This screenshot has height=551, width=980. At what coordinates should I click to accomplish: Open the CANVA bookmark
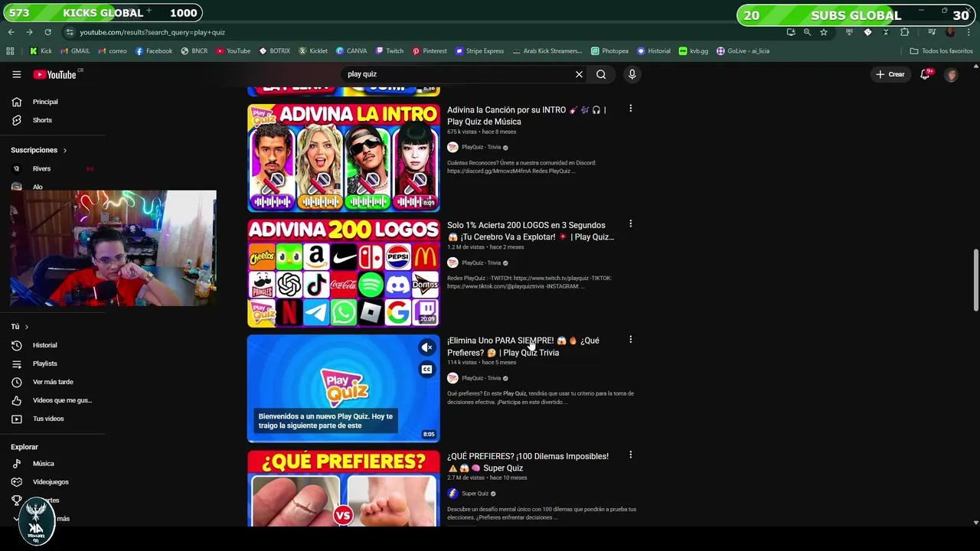tap(351, 51)
